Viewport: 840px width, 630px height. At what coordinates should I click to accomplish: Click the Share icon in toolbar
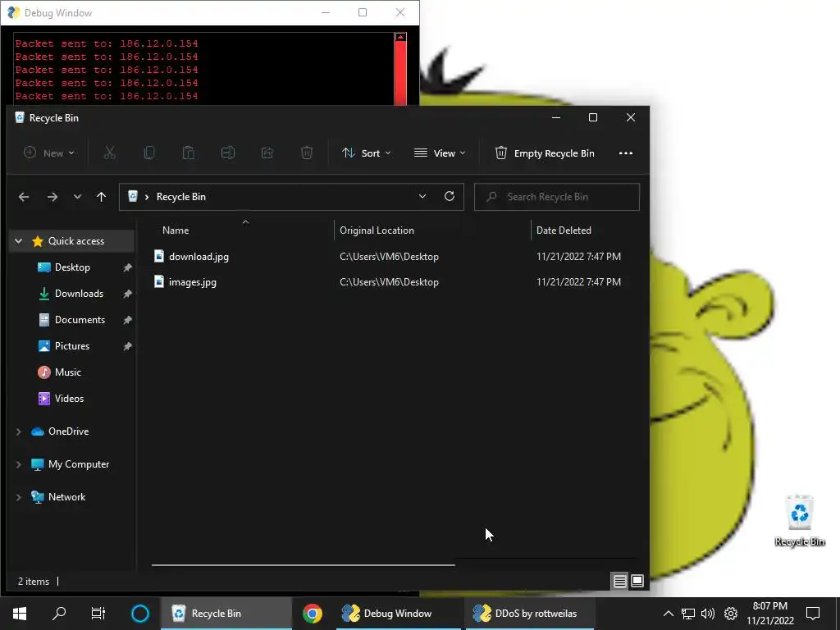267,153
